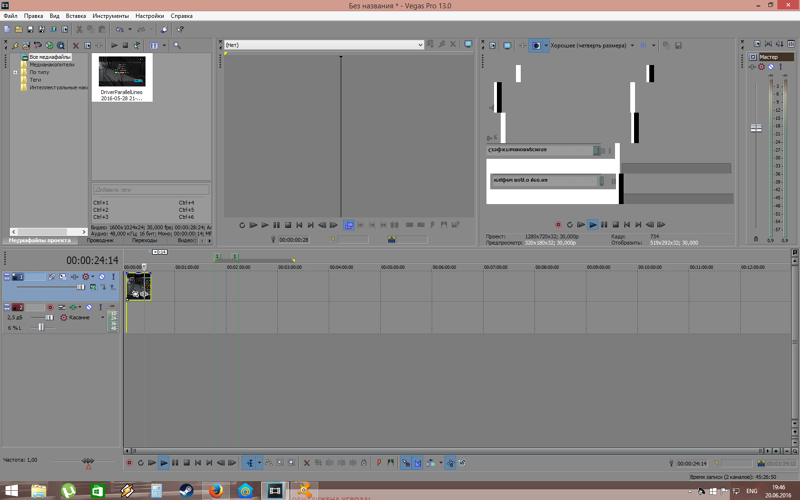Image resolution: width=800 pixels, height=500 pixels.
Task: Adjust video track 1 level slider
Action: (x=80, y=287)
